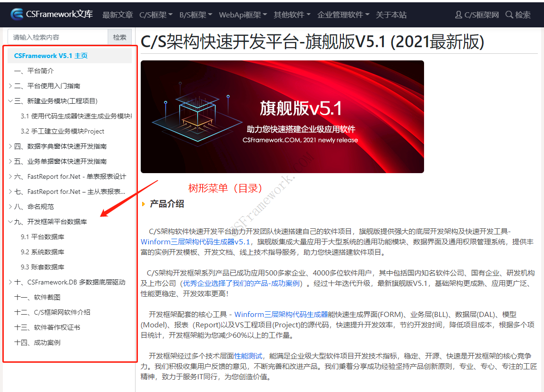Open the 优秀企业选择了我们的产品-成功案例 link

tap(241, 283)
